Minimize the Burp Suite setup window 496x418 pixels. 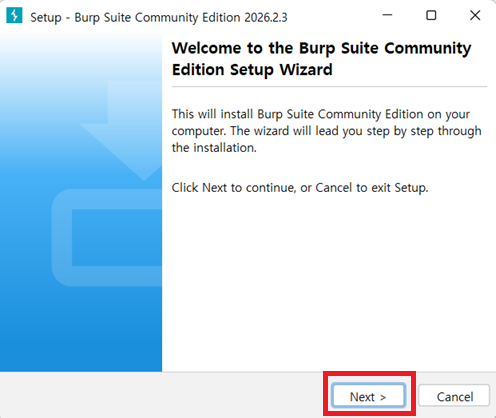[387, 15]
